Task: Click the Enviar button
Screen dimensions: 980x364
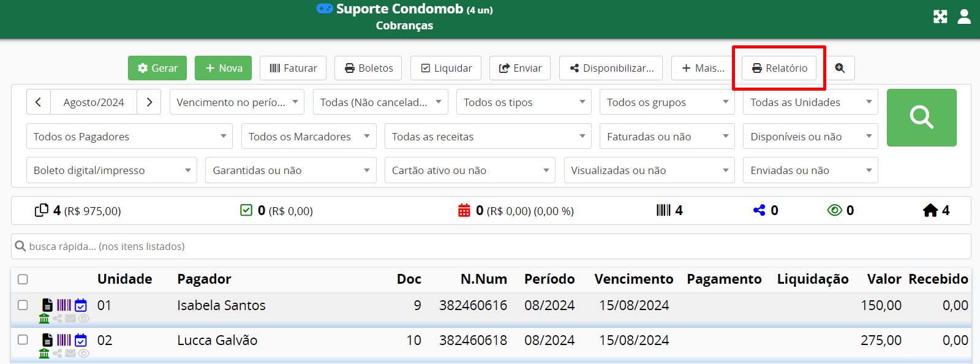Action: pos(520,68)
